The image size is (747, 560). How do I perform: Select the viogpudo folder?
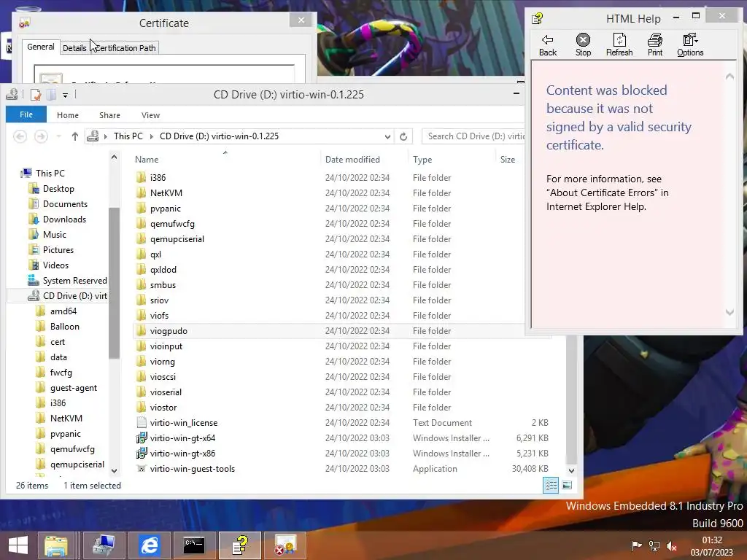pos(169,331)
